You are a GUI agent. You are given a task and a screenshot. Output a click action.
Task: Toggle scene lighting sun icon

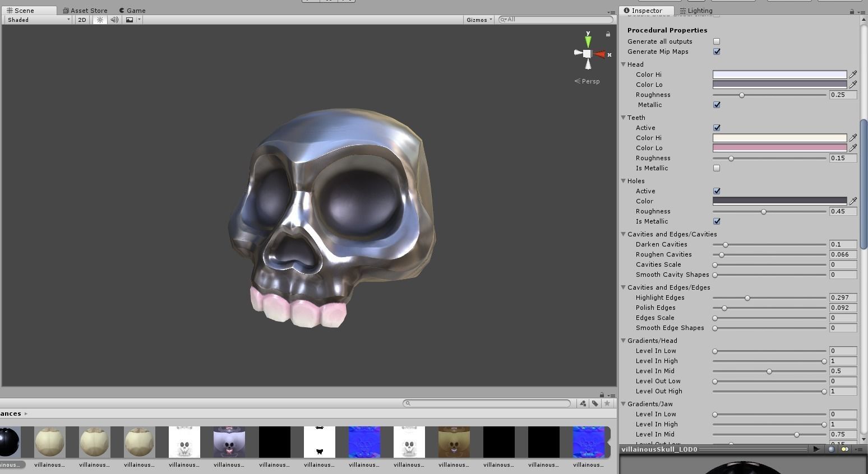point(100,20)
